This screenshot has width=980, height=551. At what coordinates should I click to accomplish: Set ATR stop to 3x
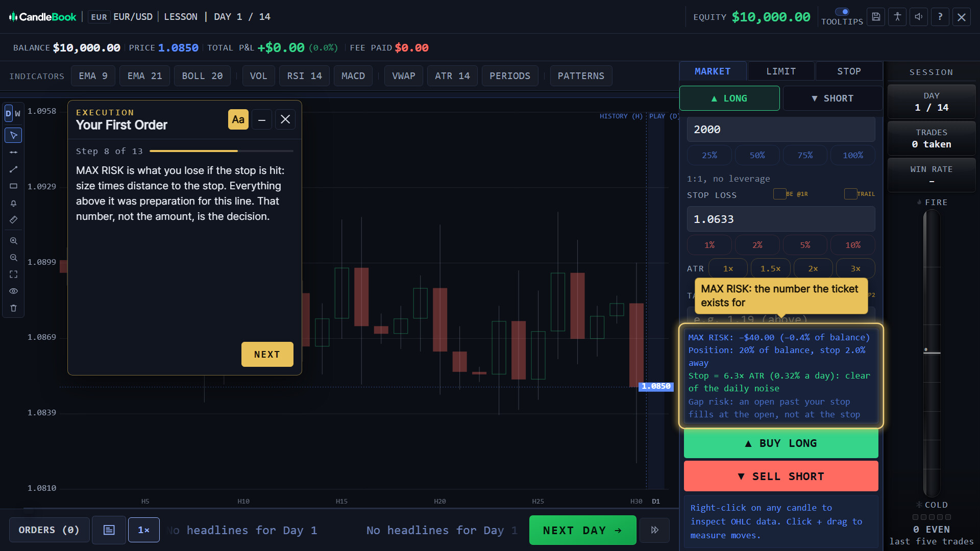pyautogui.click(x=855, y=268)
